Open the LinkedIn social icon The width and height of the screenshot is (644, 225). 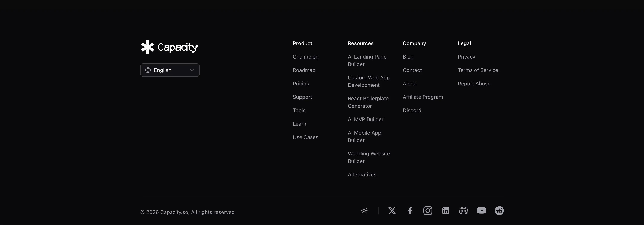pyautogui.click(x=446, y=211)
